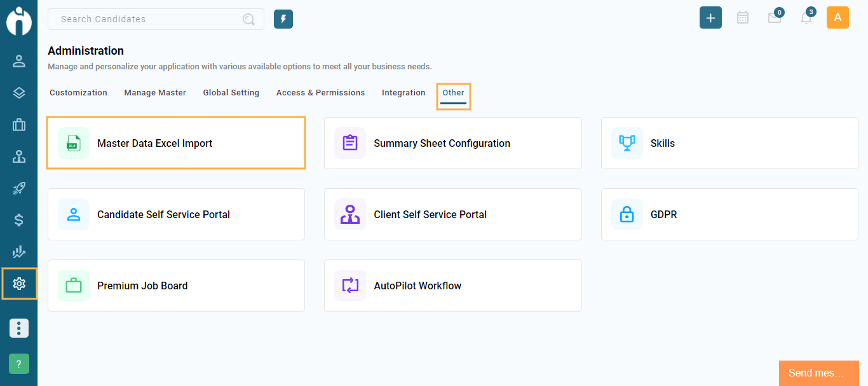
Task: Click the green question mark help icon
Action: point(19,364)
